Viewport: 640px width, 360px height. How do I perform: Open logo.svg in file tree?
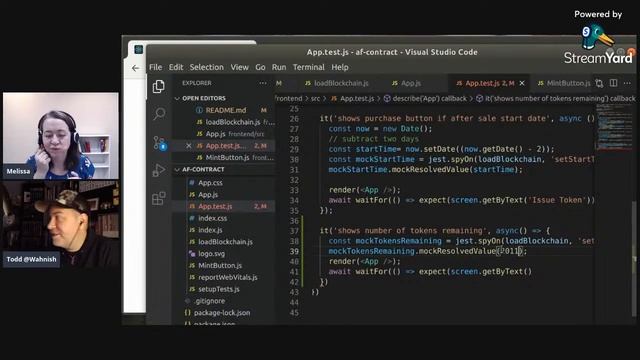(x=211, y=254)
